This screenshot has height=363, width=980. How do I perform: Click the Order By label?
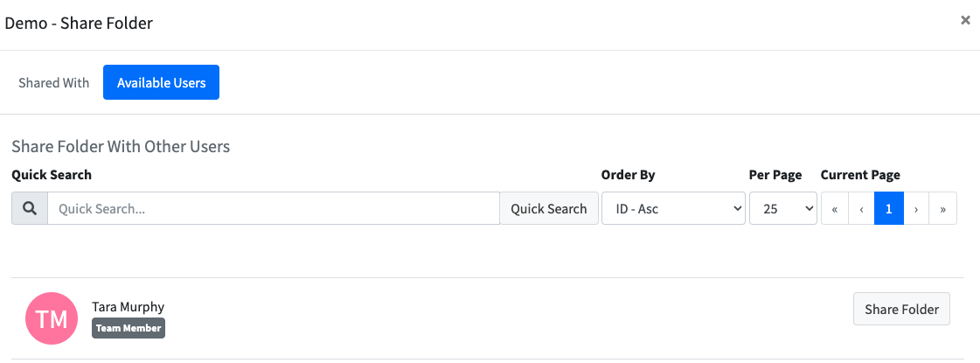click(x=628, y=175)
